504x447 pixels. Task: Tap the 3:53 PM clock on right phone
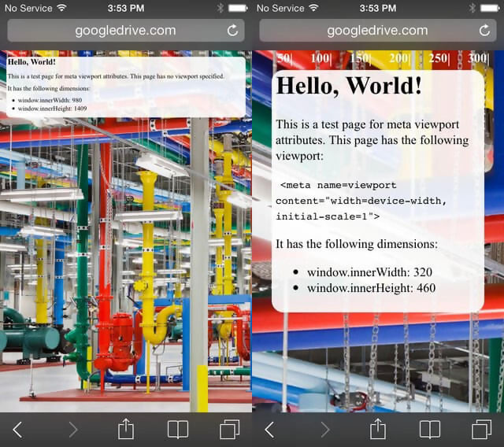click(378, 8)
